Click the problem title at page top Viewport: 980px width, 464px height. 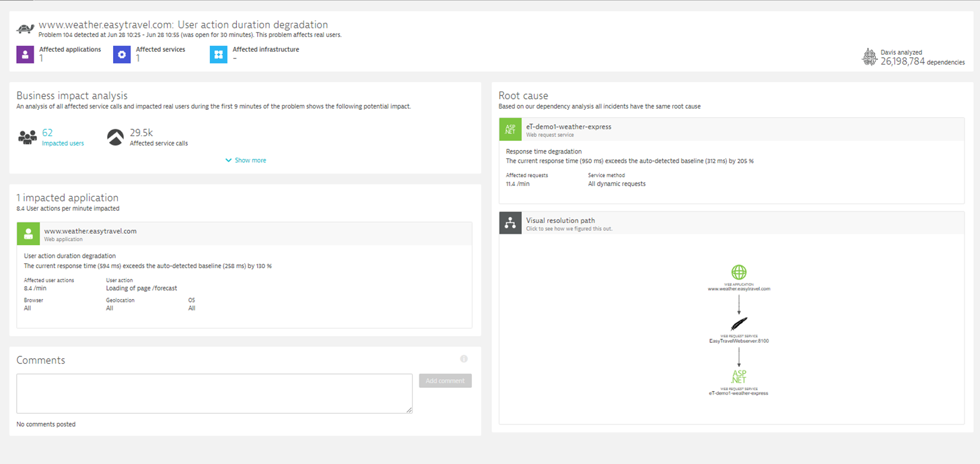(183, 25)
